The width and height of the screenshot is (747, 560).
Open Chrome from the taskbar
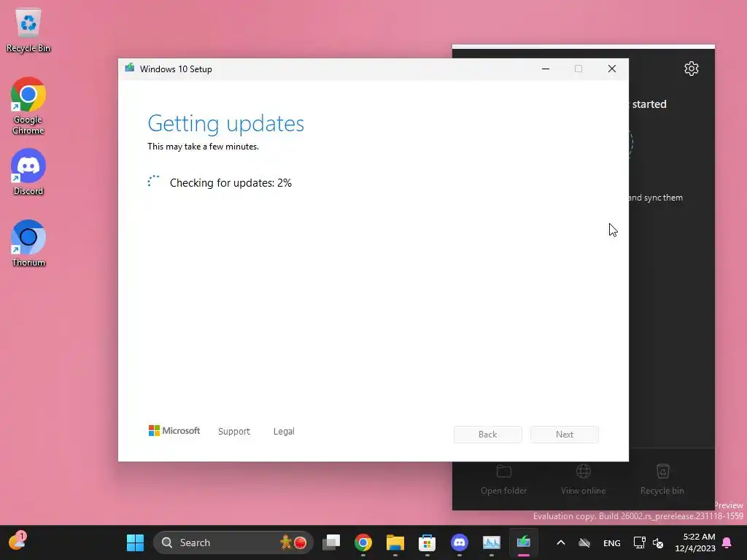coord(363,542)
